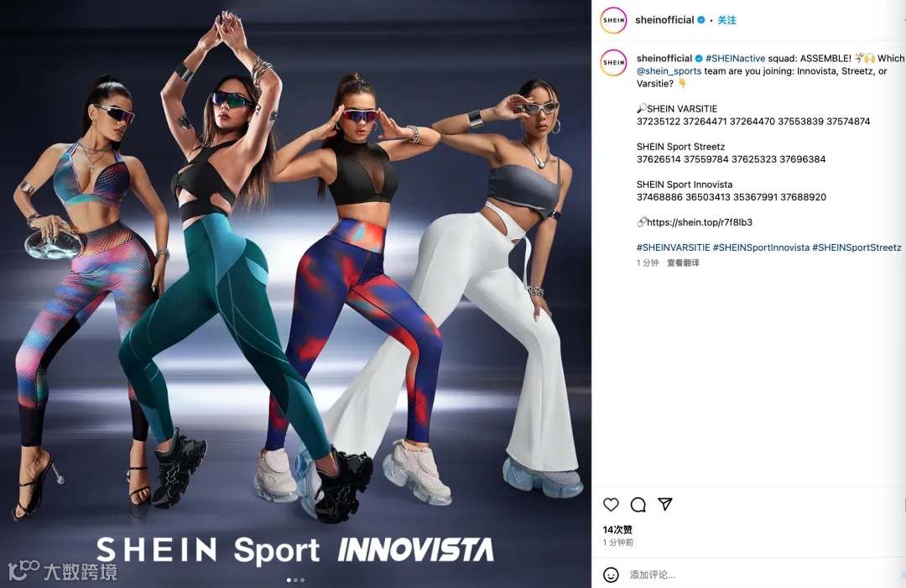906x588 pixels.
Task: Click the 关注 follow button
Action: [x=726, y=20]
